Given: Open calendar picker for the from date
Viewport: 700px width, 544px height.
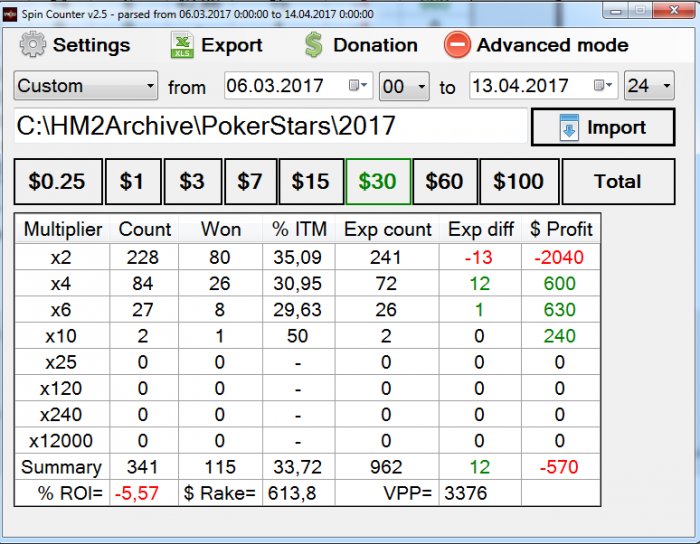Looking at the screenshot, I should [x=358, y=85].
